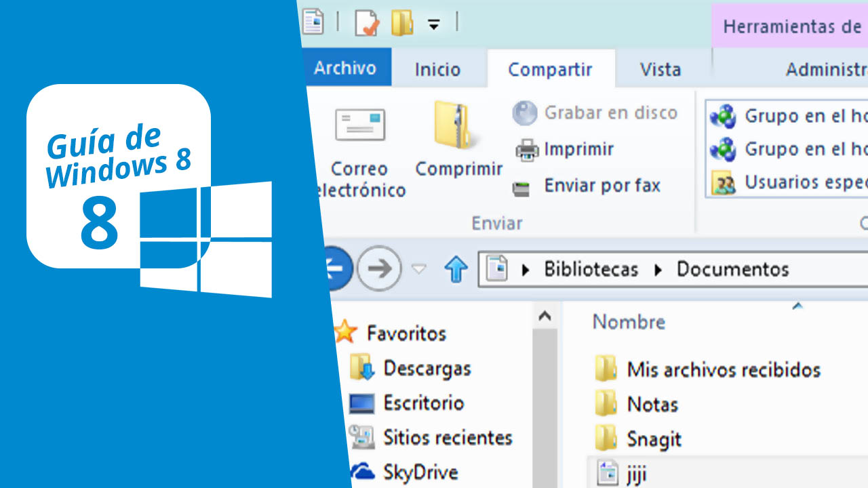Open the Correo electrónico sharing icon
The height and width of the screenshot is (488, 868).
pos(360,125)
